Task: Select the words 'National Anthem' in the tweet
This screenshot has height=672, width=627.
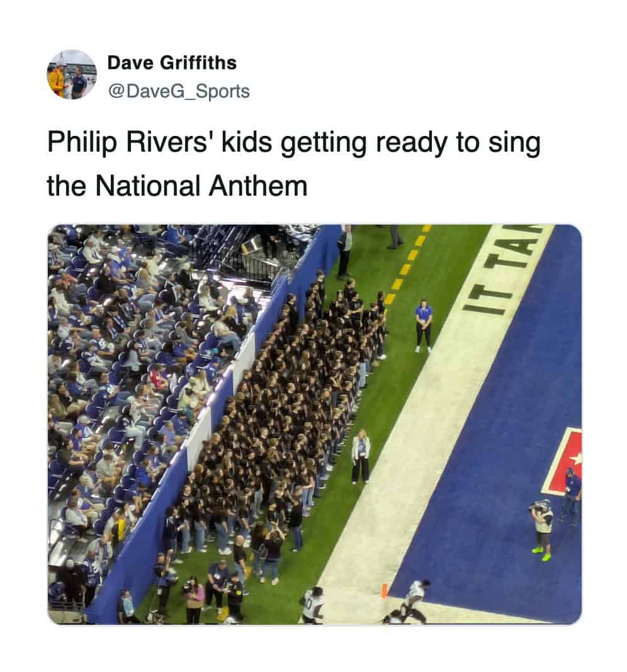Action: (x=201, y=186)
